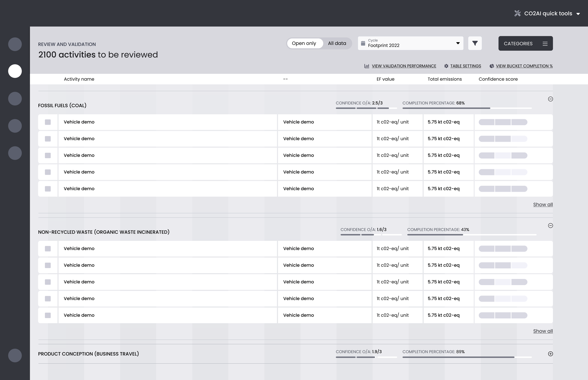Screen dimensions: 588x380
Task: Click Fossil Fuels completion percentage progress bar
Action: click(x=467, y=108)
